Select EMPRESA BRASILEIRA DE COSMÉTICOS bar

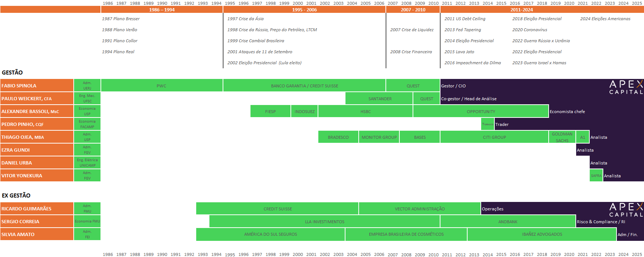(x=406, y=234)
